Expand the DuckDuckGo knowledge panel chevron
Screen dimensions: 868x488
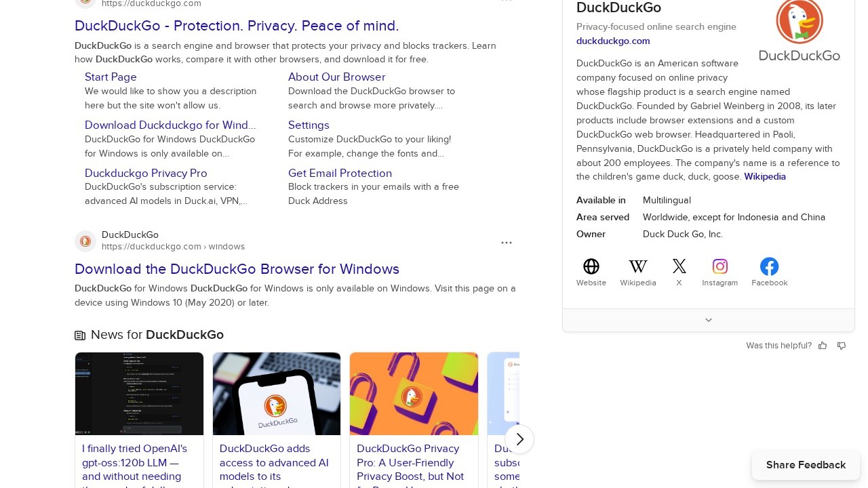click(708, 320)
